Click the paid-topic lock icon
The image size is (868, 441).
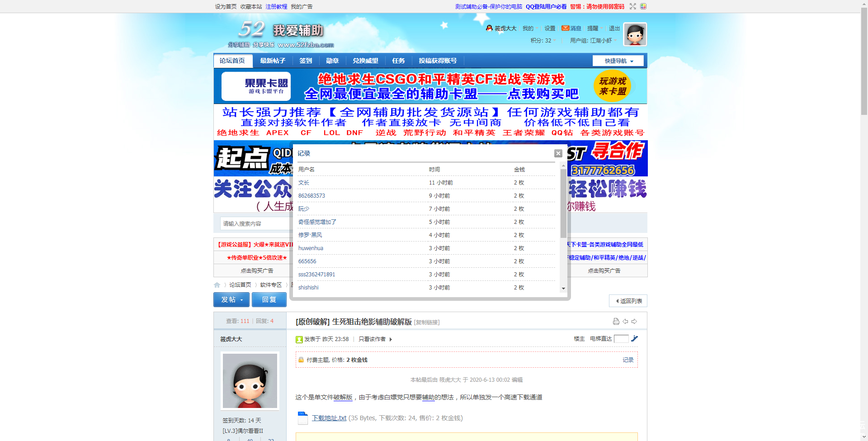coord(301,360)
